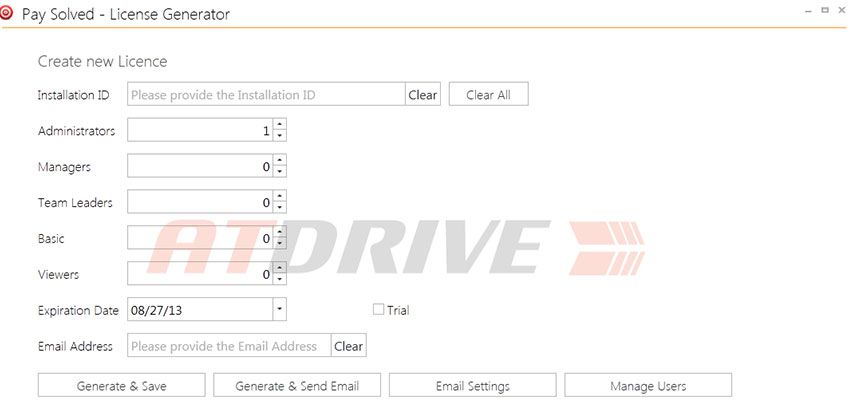
Task: Click the 'Team Leaders' label
Action: pyautogui.click(x=75, y=202)
